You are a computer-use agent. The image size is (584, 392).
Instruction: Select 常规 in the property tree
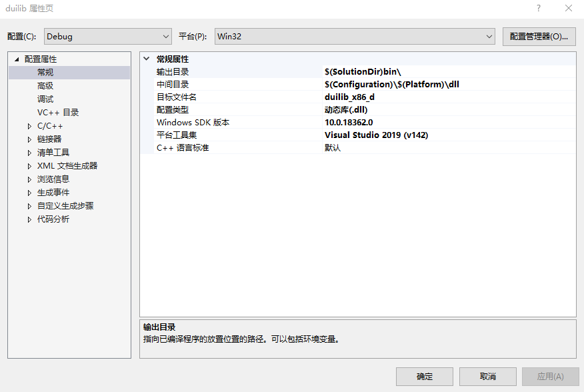click(45, 72)
